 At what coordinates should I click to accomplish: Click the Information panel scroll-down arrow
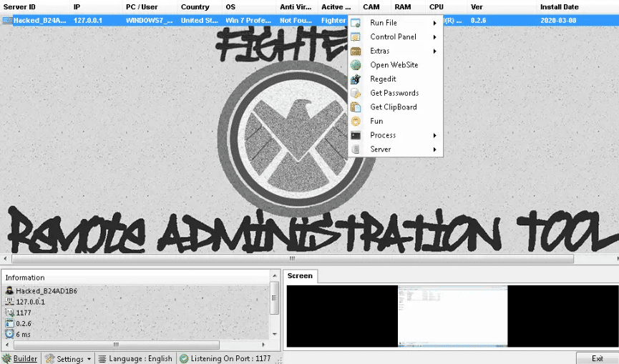pyautogui.click(x=274, y=334)
